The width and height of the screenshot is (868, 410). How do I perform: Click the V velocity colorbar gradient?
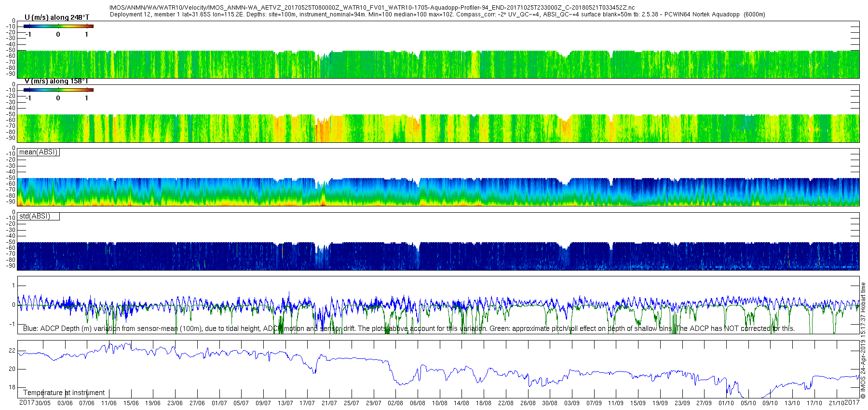58,90
